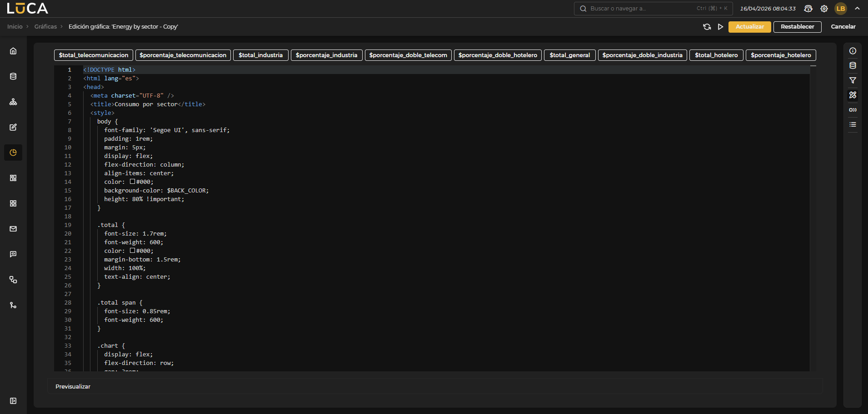This screenshot has height=414, width=868.
Task: Click line number 19 in the gutter
Action: [68, 225]
